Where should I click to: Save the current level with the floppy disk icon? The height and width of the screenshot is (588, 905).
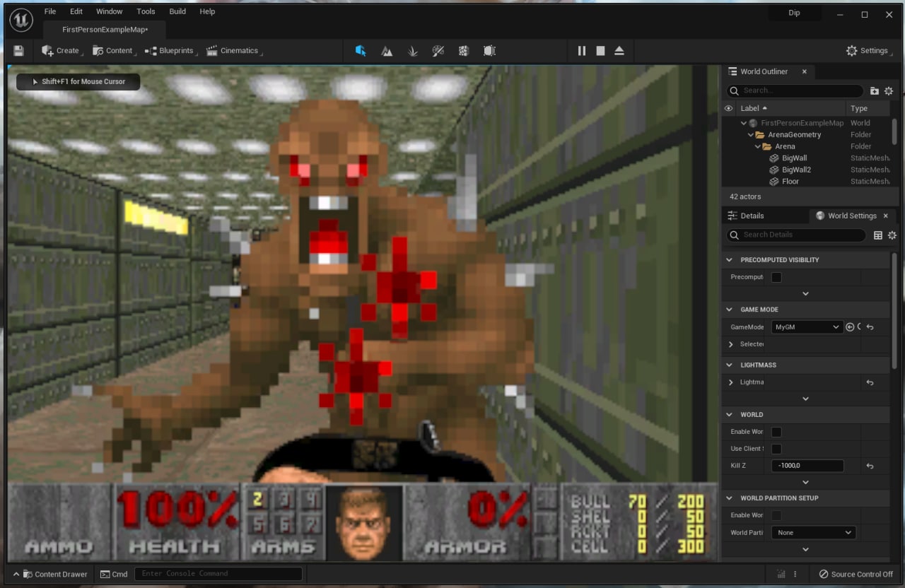(x=18, y=51)
